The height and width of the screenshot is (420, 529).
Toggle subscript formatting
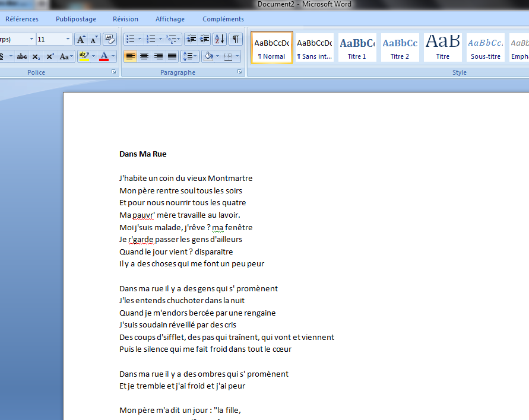coord(36,56)
